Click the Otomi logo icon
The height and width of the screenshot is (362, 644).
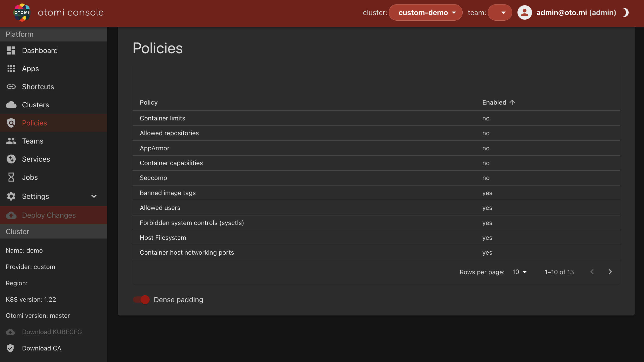[x=22, y=13]
